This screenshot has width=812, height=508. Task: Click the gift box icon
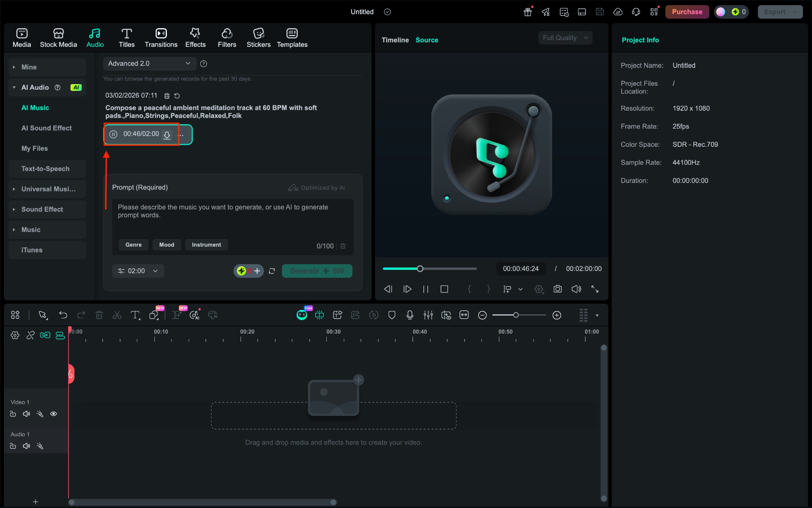528,12
